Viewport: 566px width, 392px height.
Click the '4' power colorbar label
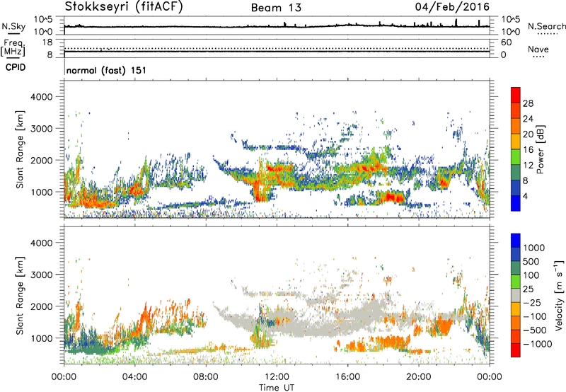tap(526, 196)
